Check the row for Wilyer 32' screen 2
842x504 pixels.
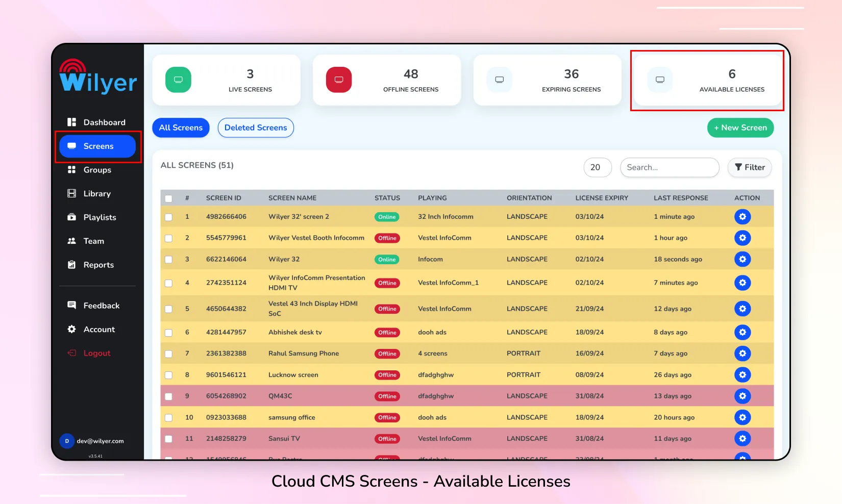(x=168, y=217)
